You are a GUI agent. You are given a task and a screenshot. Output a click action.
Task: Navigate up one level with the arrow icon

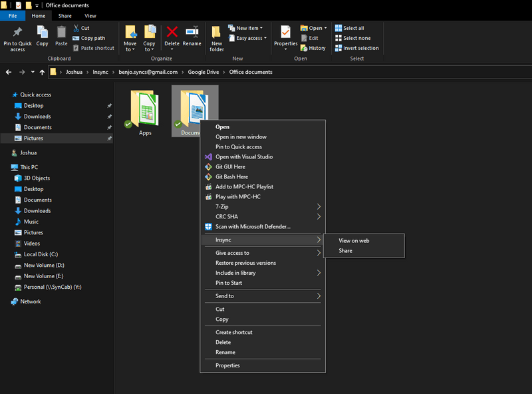point(42,72)
